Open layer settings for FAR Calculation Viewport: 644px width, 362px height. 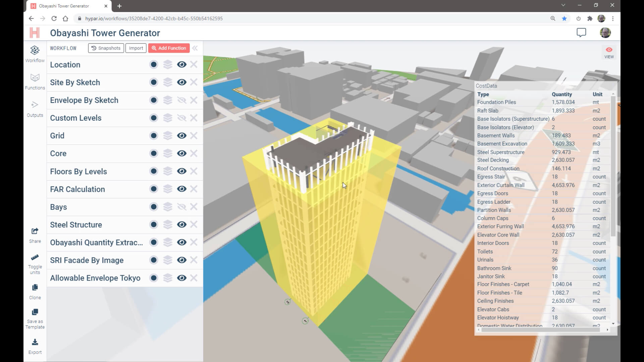tap(168, 189)
